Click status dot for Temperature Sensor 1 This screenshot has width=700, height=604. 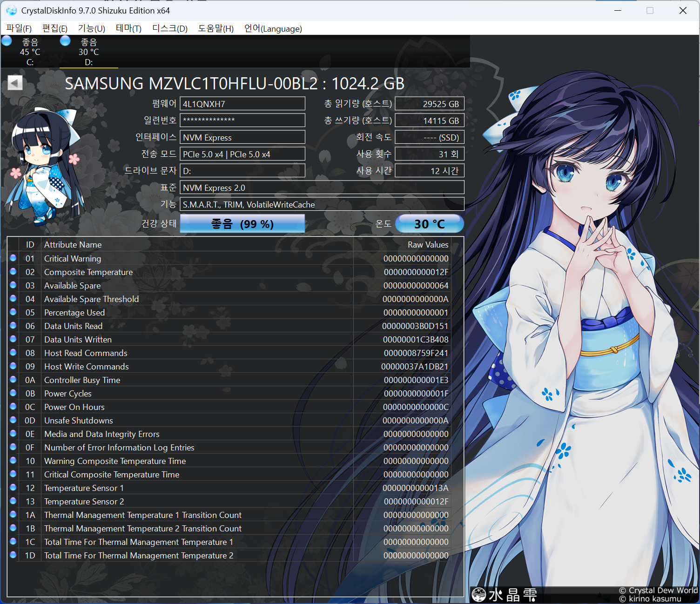coord(13,487)
